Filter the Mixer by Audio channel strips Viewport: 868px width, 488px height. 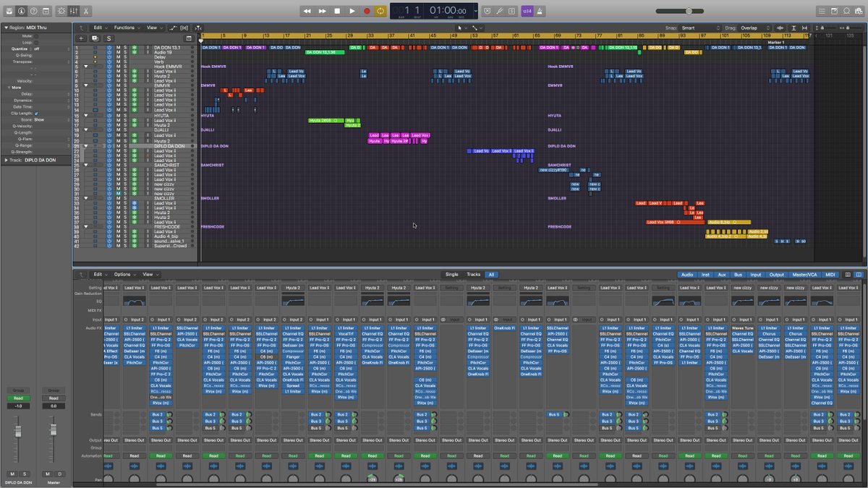pos(686,275)
